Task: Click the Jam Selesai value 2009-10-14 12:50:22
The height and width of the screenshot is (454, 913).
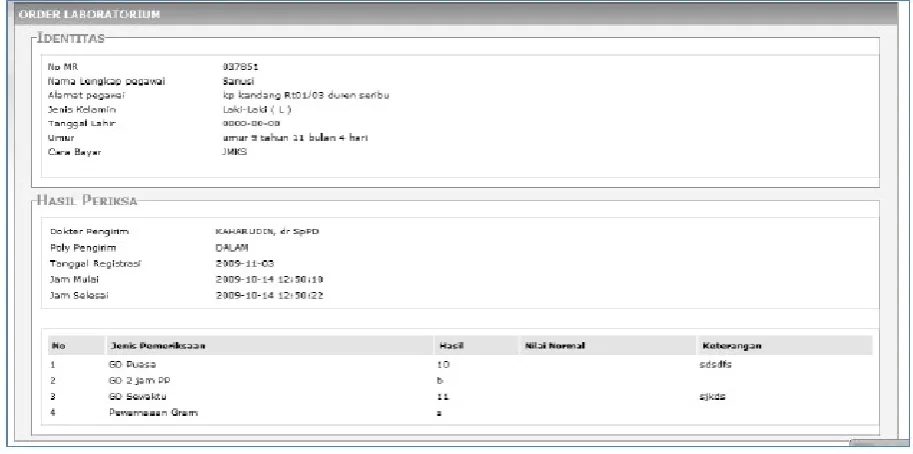Action: pos(269,295)
